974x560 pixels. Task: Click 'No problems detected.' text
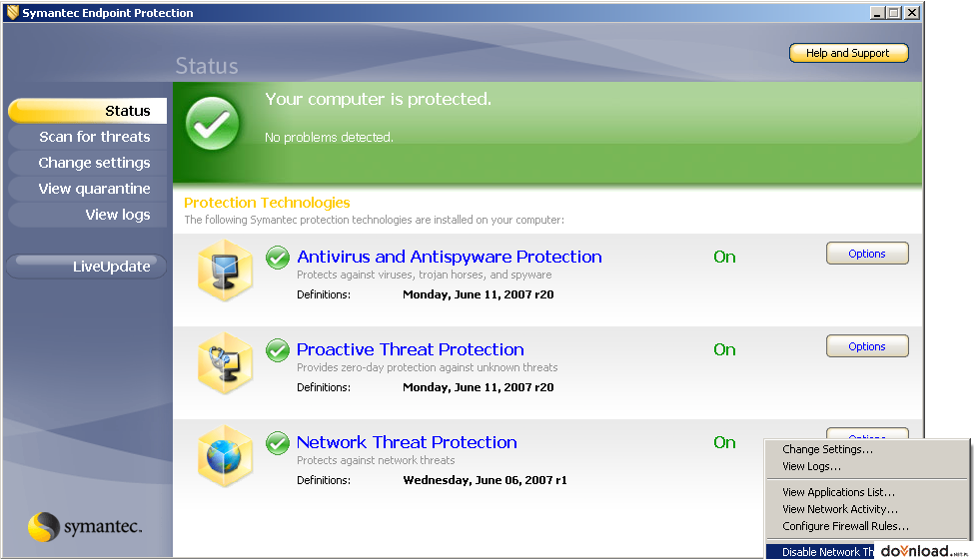330,137
